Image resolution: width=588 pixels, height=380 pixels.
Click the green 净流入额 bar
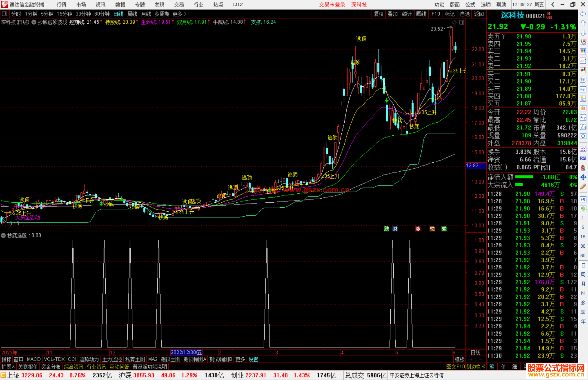tap(524, 177)
